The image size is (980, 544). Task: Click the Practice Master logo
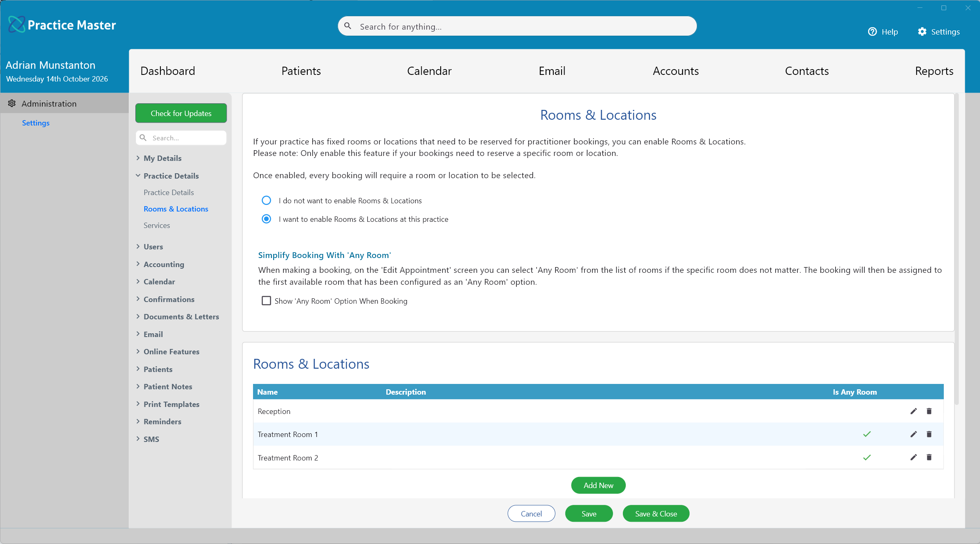click(62, 25)
